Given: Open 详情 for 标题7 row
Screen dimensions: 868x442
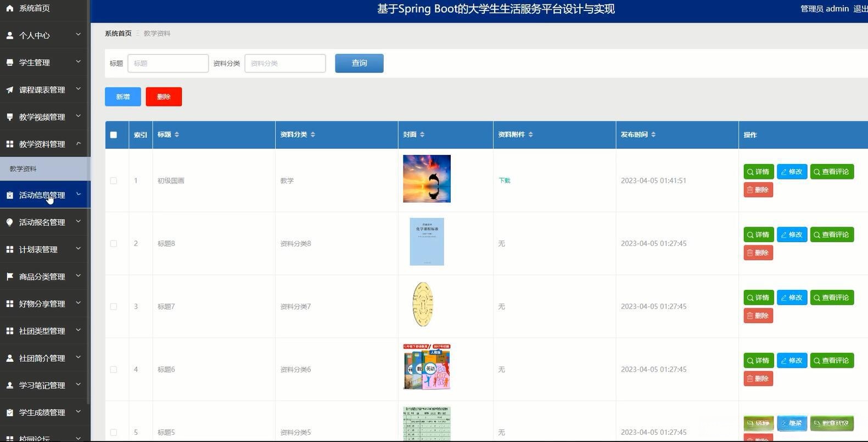Looking at the screenshot, I should tap(759, 298).
